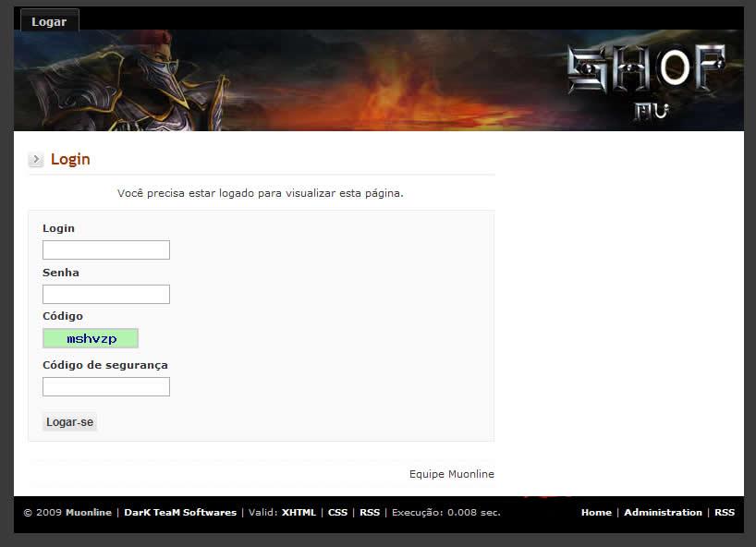Click the Login page heading text

pos(70,159)
